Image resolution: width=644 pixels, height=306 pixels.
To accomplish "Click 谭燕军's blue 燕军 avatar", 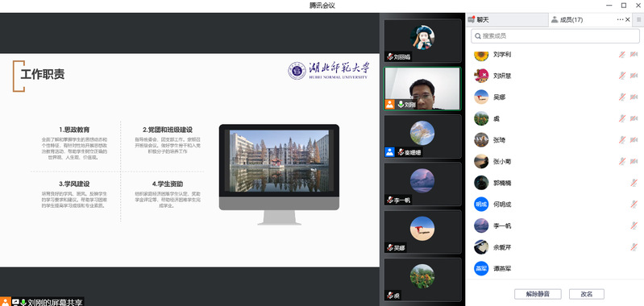I will [481, 269].
